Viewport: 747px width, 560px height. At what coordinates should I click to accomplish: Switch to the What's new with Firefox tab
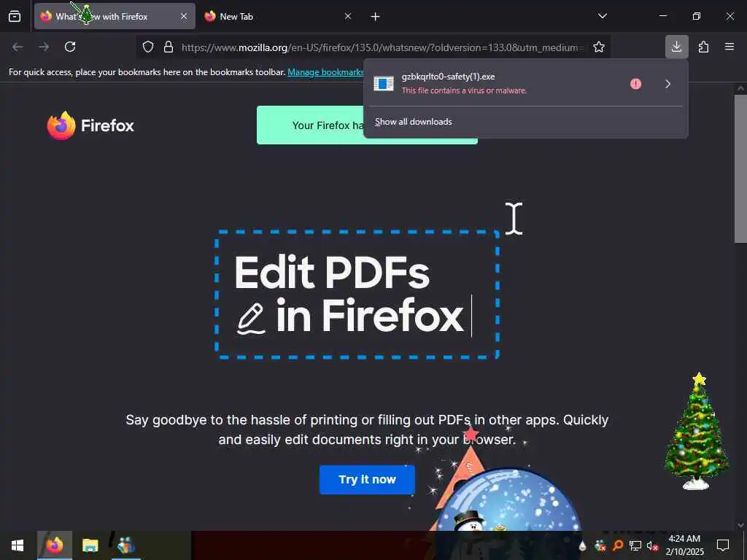point(115,16)
